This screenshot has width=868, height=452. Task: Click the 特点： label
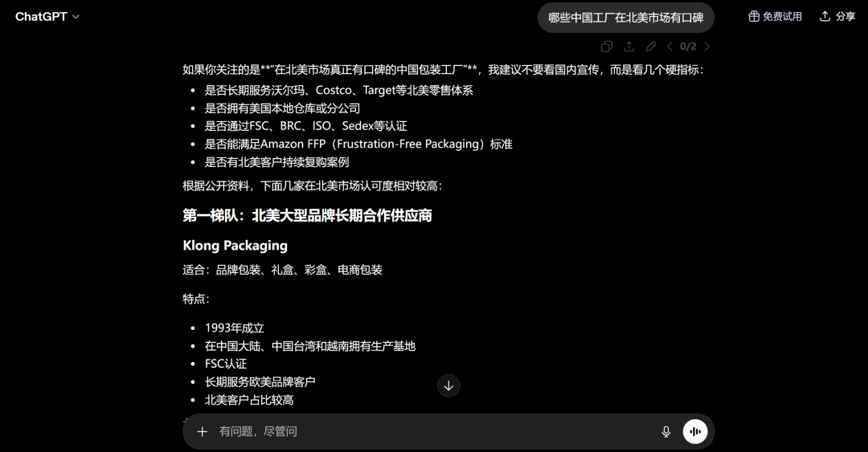point(197,299)
